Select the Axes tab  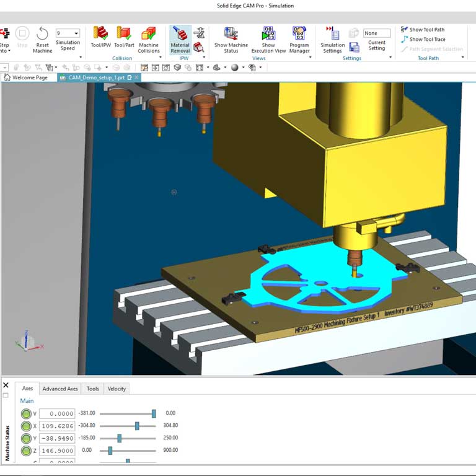[x=27, y=388]
